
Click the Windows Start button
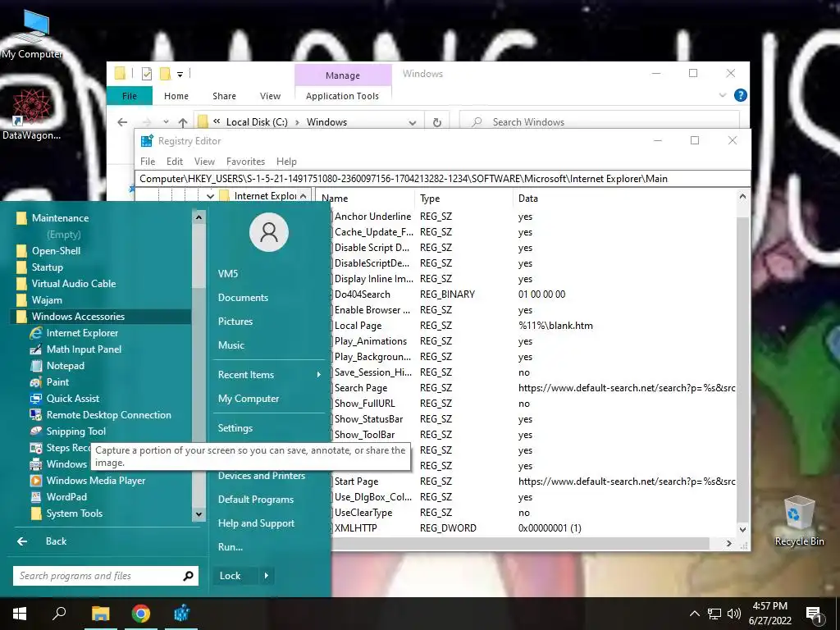20,614
